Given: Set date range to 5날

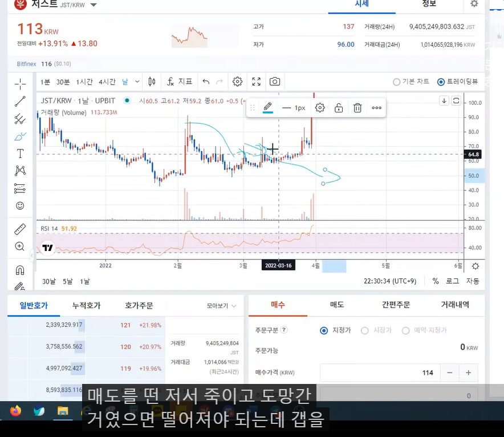Looking at the screenshot, I should point(67,281).
